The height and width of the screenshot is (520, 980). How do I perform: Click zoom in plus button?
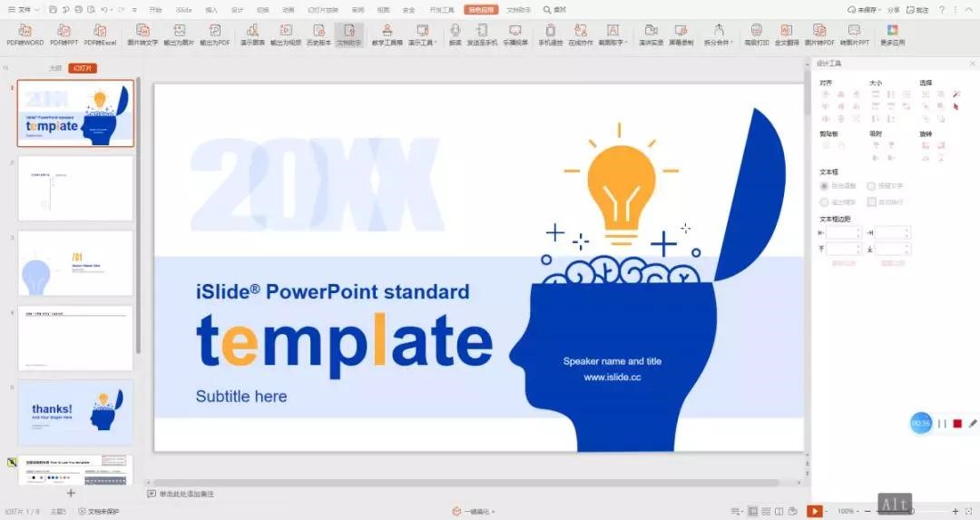[955, 511]
